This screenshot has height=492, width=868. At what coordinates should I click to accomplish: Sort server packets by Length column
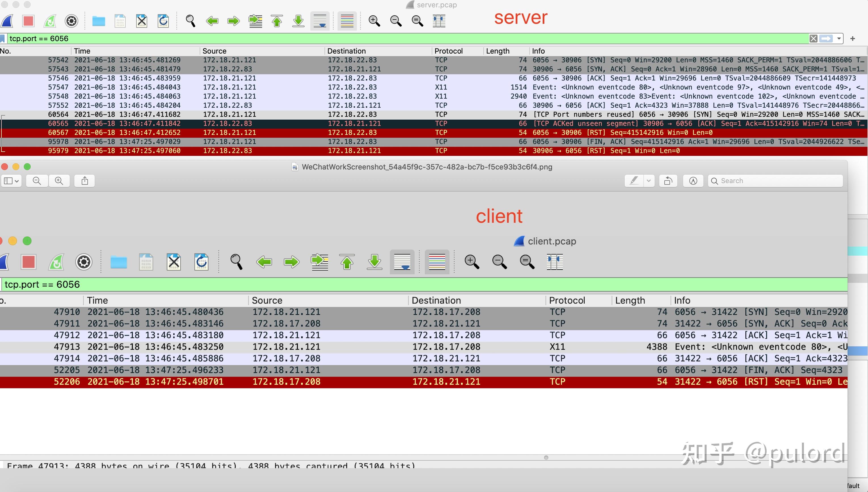point(506,51)
